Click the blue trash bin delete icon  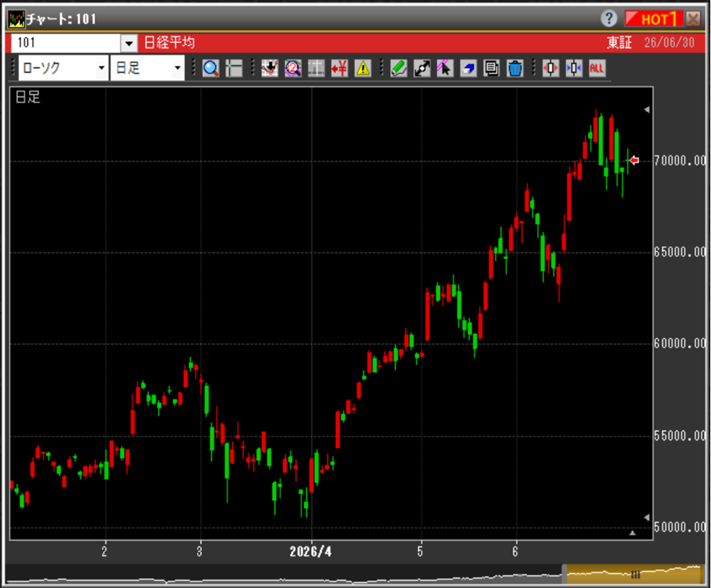(x=514, y=69)
